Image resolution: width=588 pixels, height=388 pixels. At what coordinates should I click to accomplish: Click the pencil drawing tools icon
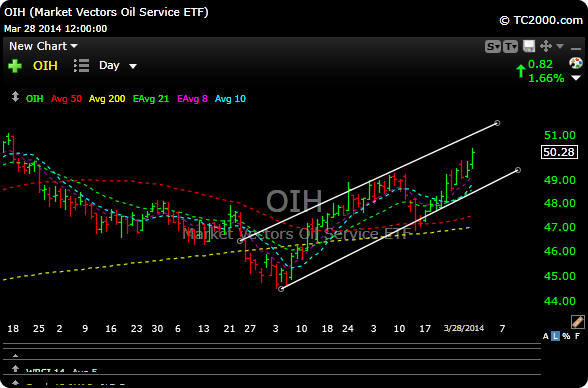(x=578, y=322)
